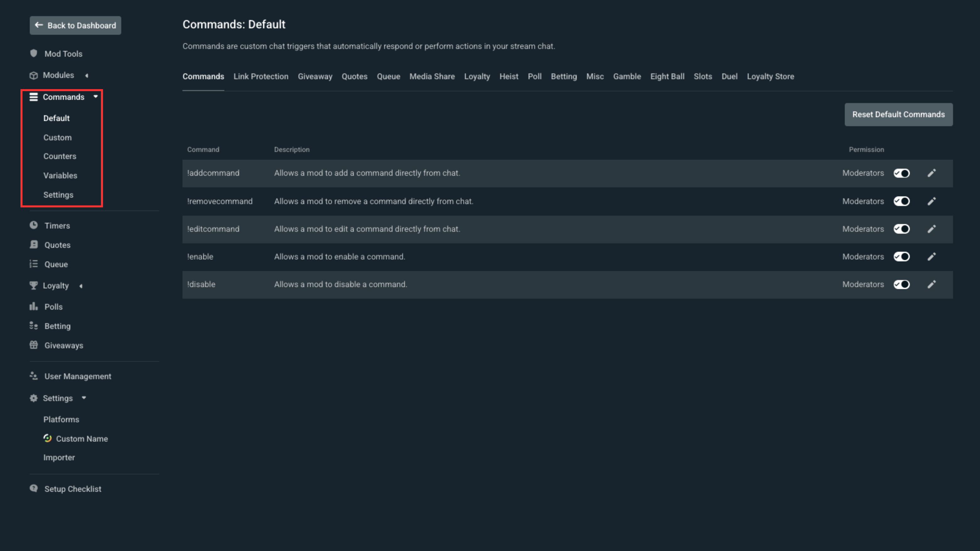
Task: Open the Giveaway tab
Action: coord(315,76)
